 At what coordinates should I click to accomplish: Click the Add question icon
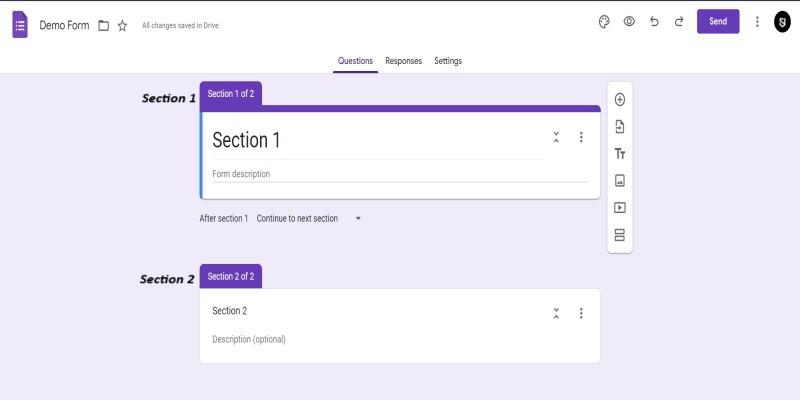620,100
